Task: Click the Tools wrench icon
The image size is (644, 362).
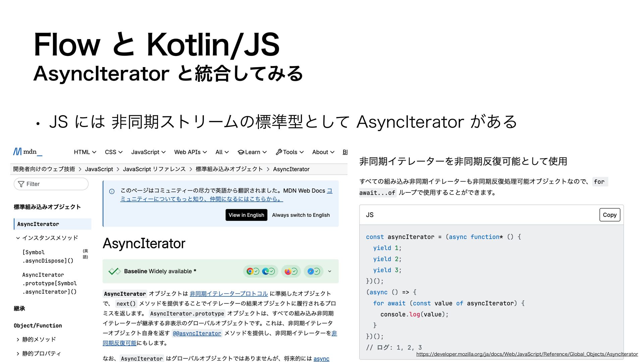Action: 279,152
